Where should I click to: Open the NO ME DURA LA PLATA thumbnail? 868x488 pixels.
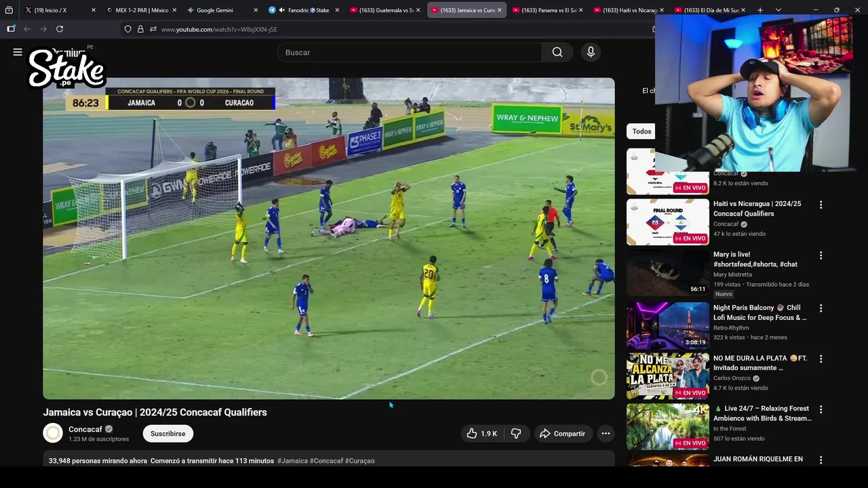click(x=668, y=376)
